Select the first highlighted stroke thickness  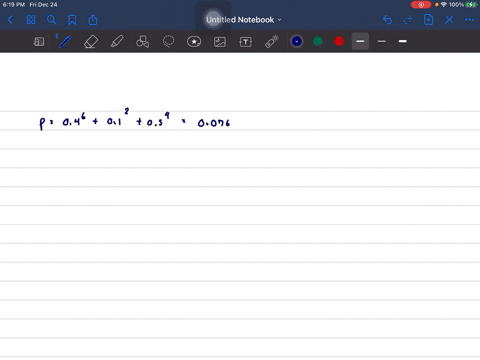click(x=360, y=41)
